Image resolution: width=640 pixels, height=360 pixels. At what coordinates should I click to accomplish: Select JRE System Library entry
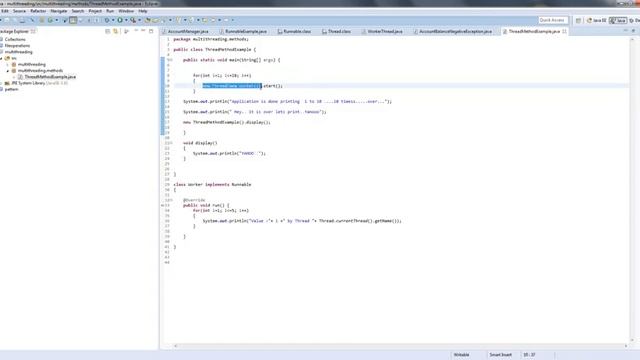click(39, 83)
